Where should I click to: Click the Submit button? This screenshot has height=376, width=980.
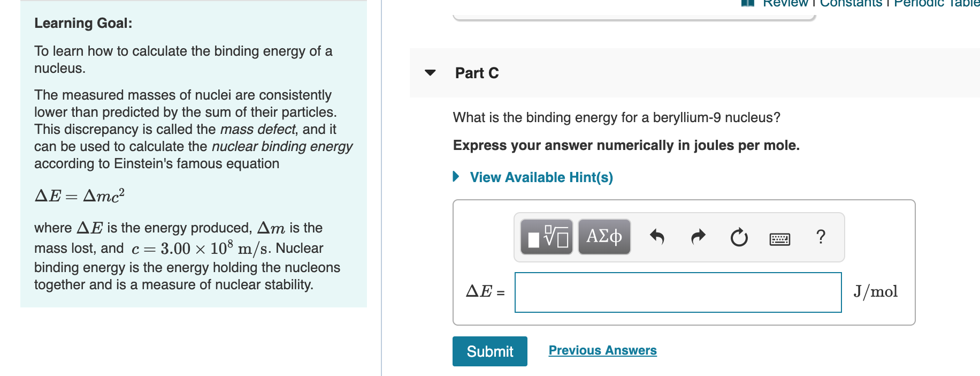pyautogui.click(x=489, y=351)
